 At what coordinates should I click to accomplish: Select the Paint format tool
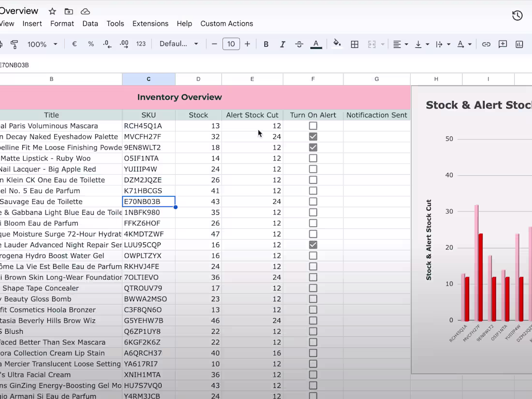15,44
